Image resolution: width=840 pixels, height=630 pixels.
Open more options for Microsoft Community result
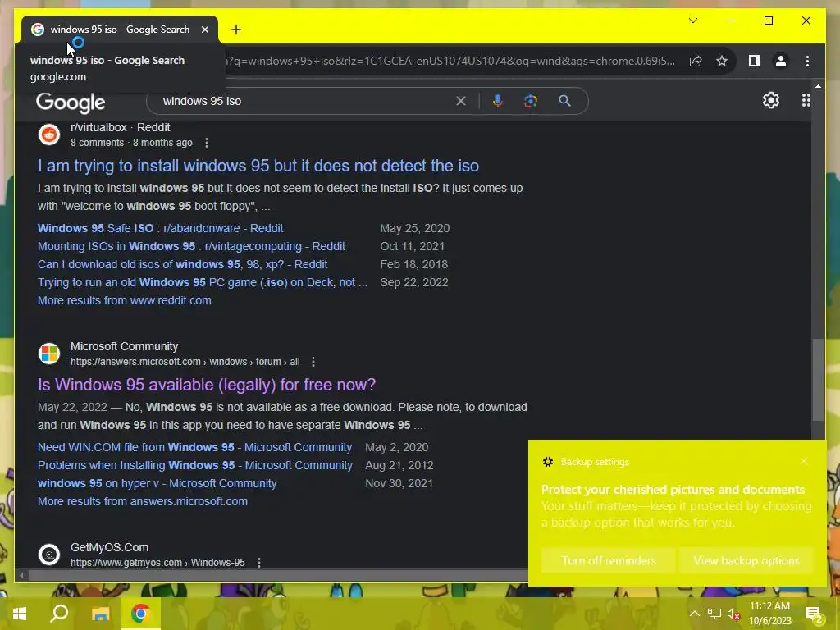pos(313,362)
